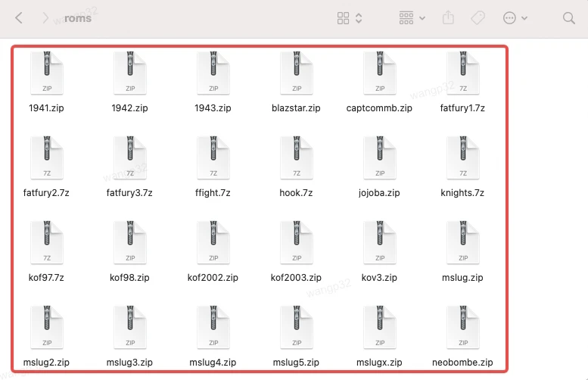Click the filename text jojoba.zip

379,193
